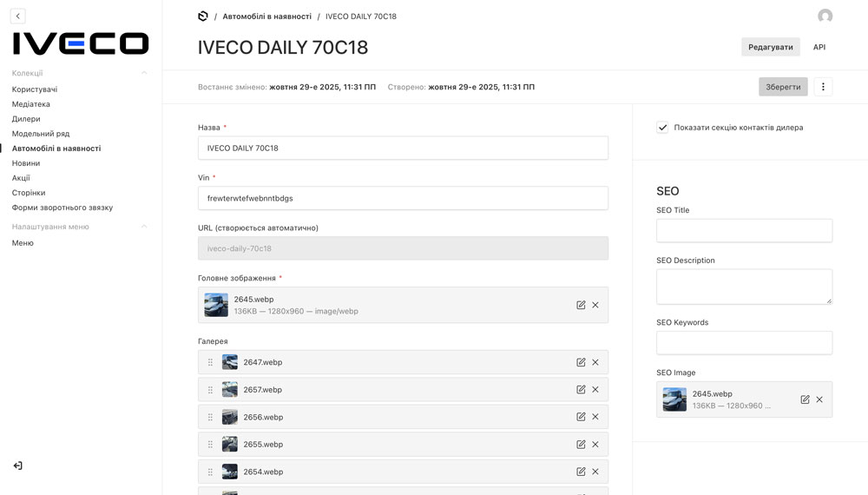Remove main image 2645.webp
This screenshot has width=868, height=495.
[595, 305]
